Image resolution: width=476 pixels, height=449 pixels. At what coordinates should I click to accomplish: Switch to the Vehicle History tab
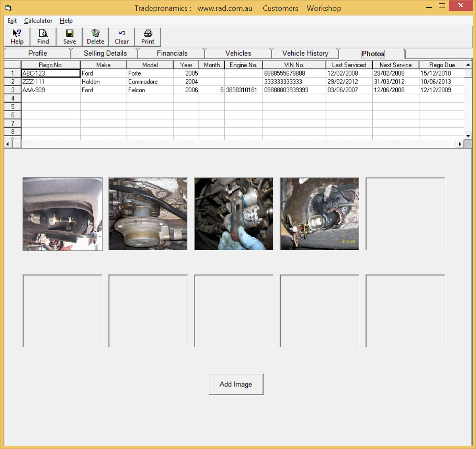[x=305, y=53]
